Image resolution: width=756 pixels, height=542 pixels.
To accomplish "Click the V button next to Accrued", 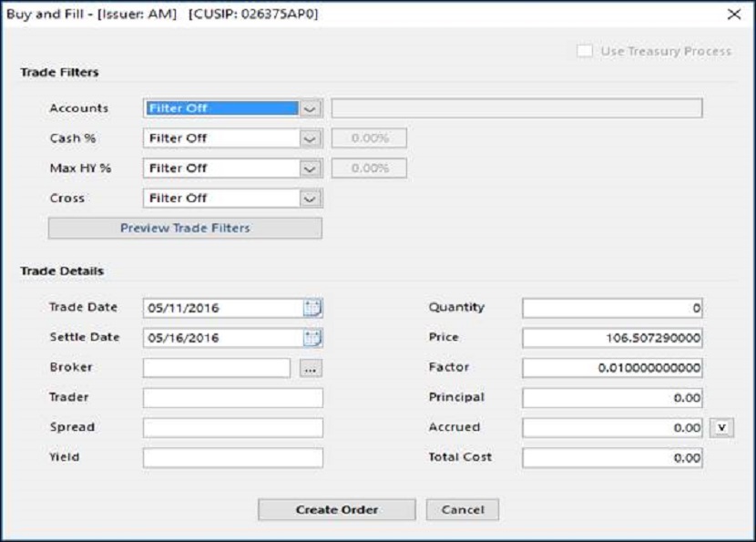I will 721,428.
